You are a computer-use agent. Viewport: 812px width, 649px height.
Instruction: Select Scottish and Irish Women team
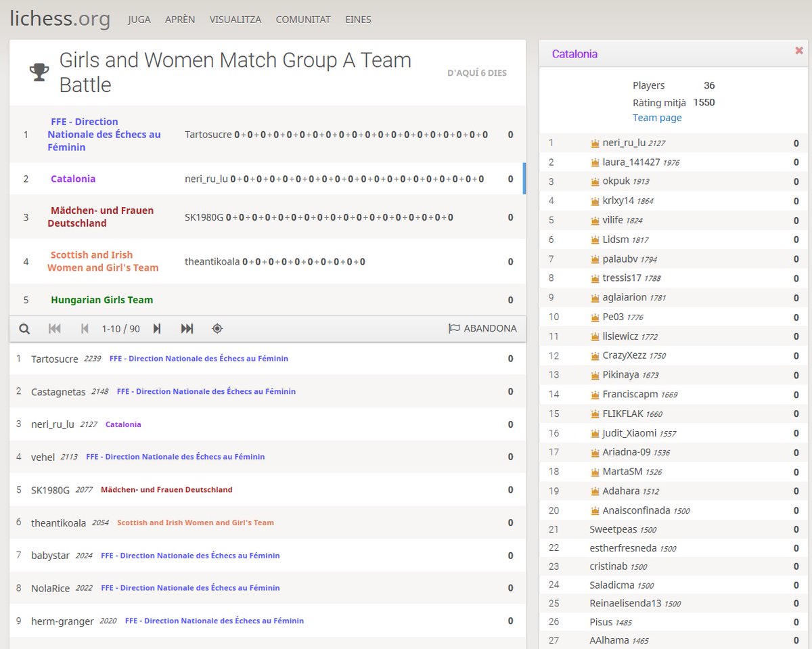tap(267, 261)
